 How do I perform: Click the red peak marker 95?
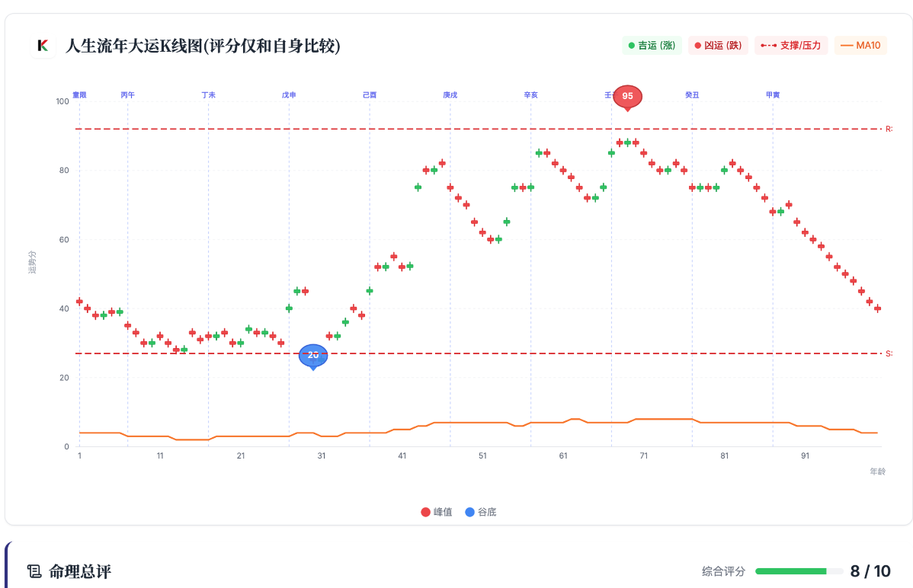point(627,96)
